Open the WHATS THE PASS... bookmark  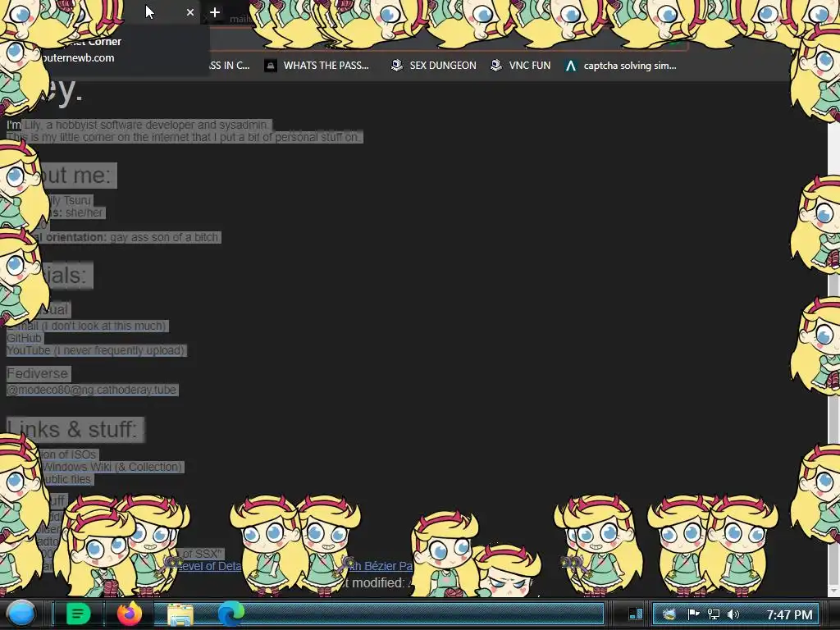point(317,66)
